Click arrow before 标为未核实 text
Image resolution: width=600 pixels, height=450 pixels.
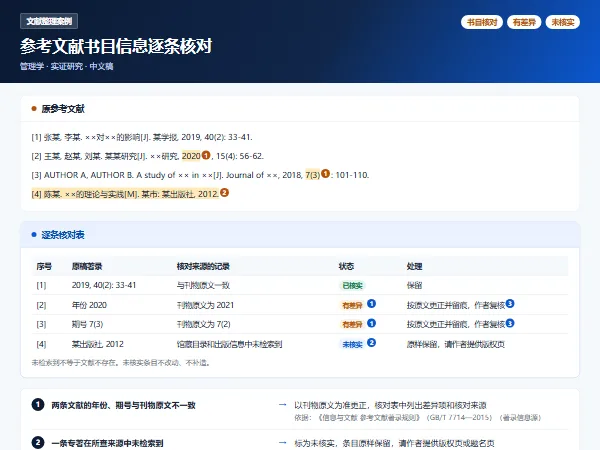[282, 443]
